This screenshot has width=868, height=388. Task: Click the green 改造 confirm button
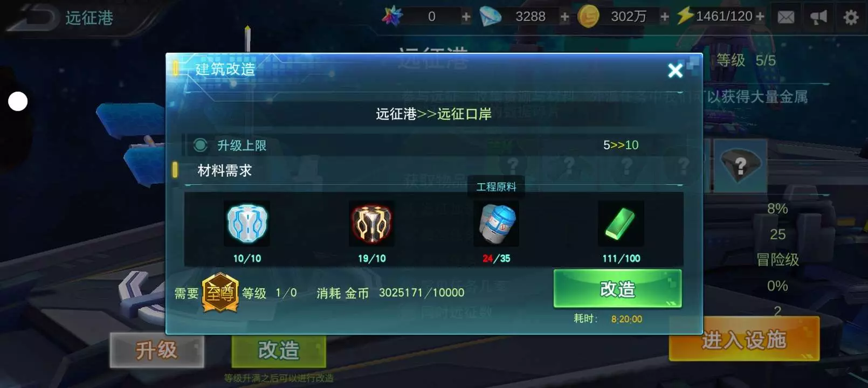(618, 289)
